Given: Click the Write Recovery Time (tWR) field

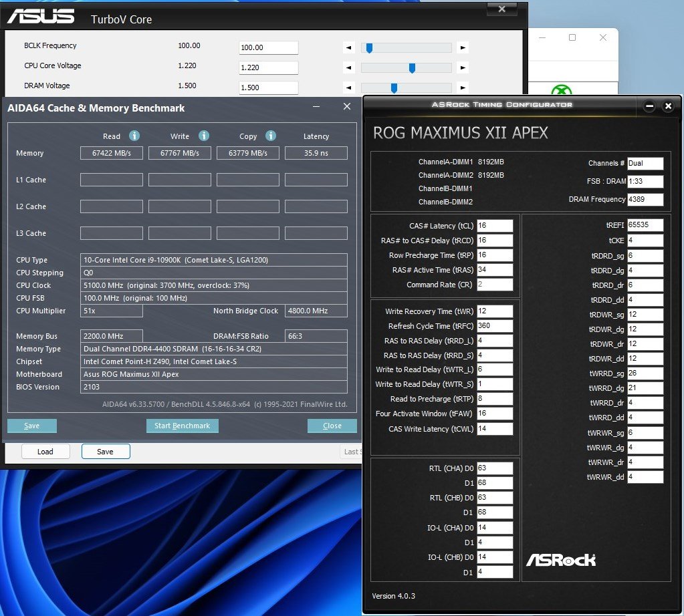Looking at the screenshot, I should pos(495,311).
